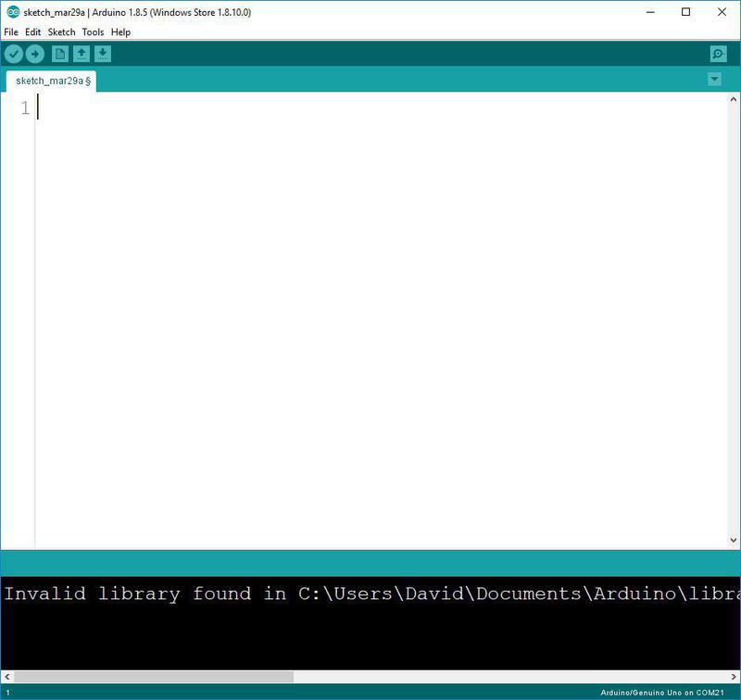The image size is (741, 700).
Task: Select the sketch_mar29a tab
Action: click(51, 81)
